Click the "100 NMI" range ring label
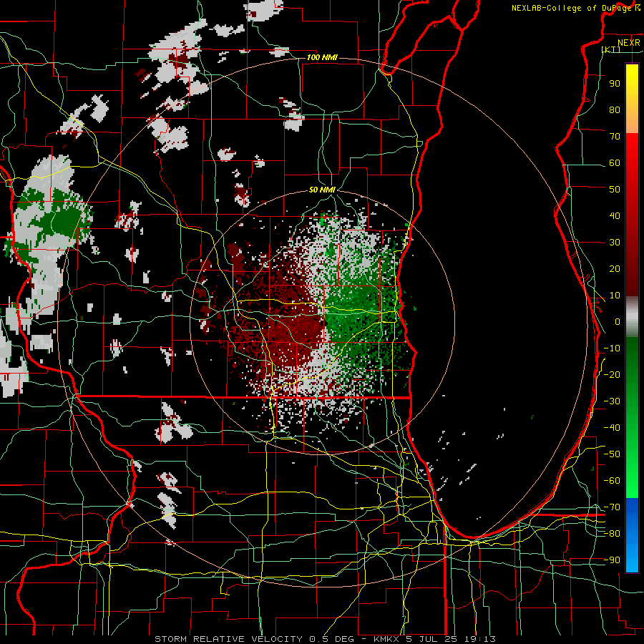This screenshot has width=644, height=644. point(322,57)
